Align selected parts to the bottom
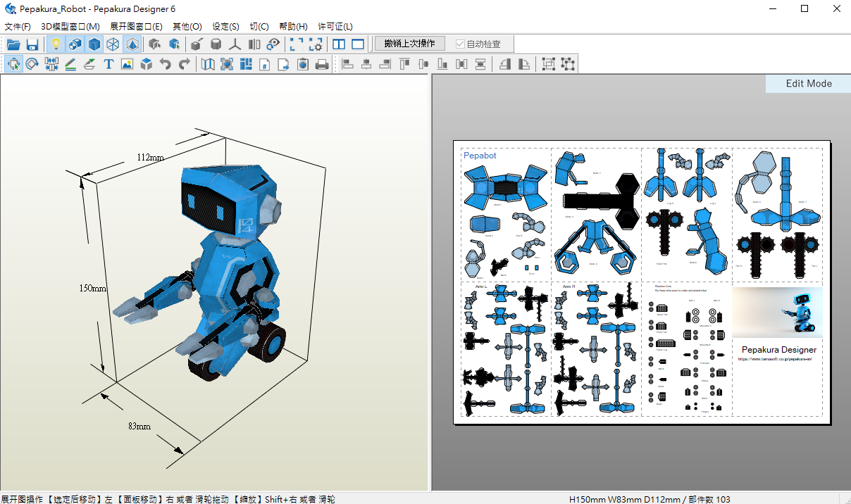Viewport: 851px width, 504px height. [x=442, y=64]
